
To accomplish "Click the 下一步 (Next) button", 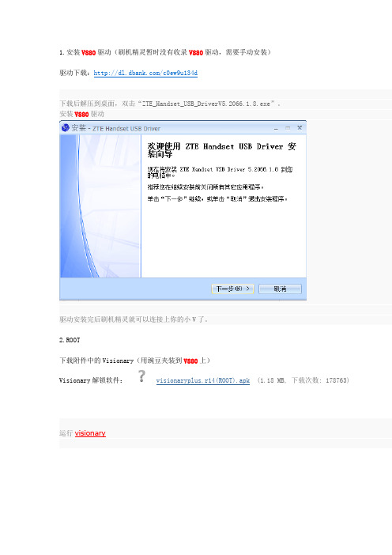I will tap(232, 289).
